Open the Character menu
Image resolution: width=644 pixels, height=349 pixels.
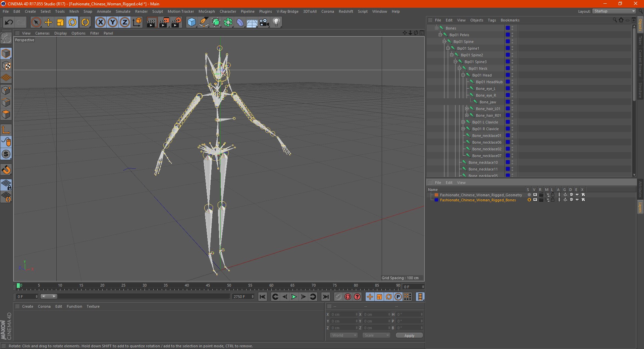pos(228,11)
